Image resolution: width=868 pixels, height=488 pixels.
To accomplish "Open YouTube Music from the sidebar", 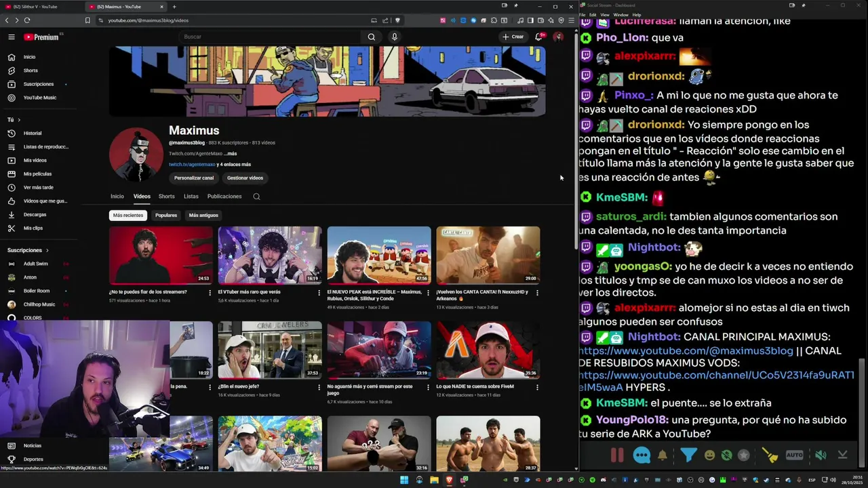I will point(40,98).
